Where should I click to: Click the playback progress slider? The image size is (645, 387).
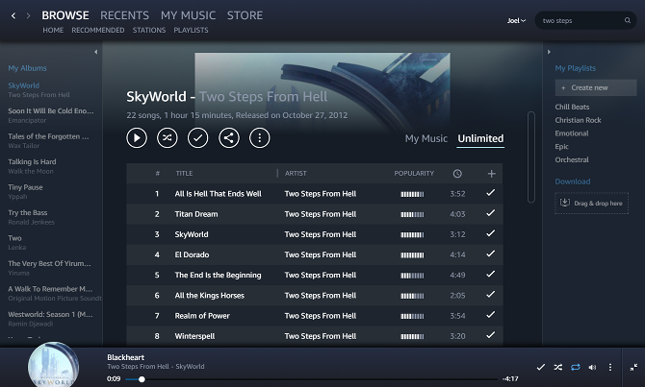pos(311,379)
